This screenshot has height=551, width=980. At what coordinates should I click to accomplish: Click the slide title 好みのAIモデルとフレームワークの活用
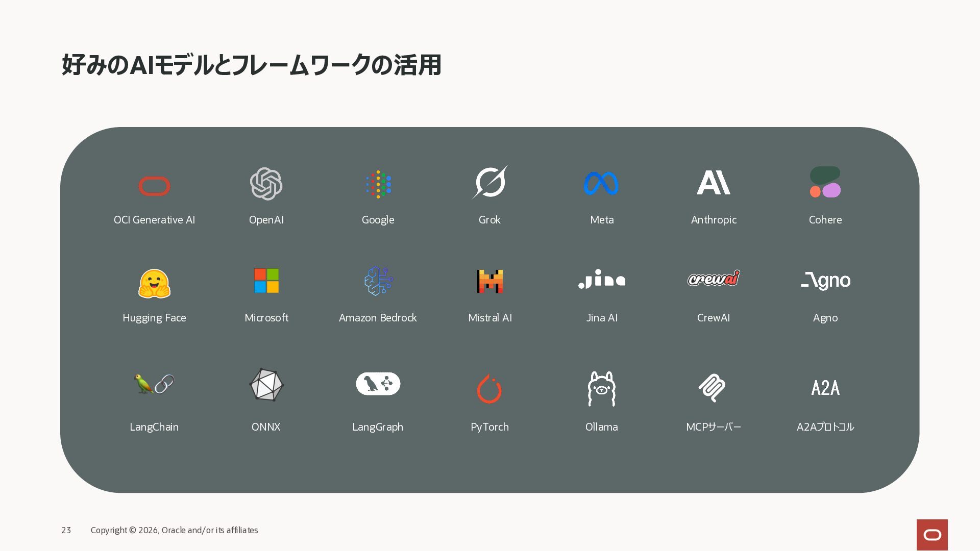coord(252,65)
